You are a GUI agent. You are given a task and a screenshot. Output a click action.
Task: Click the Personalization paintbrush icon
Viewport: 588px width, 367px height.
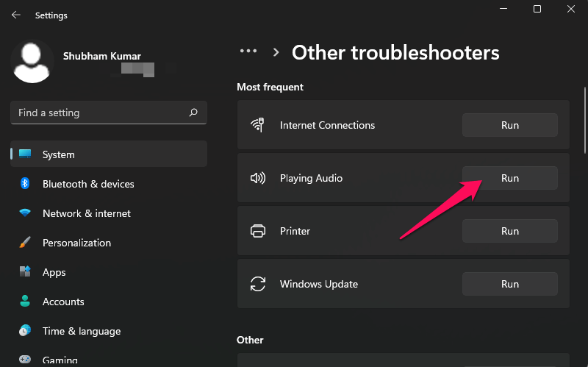click(25, 243)
